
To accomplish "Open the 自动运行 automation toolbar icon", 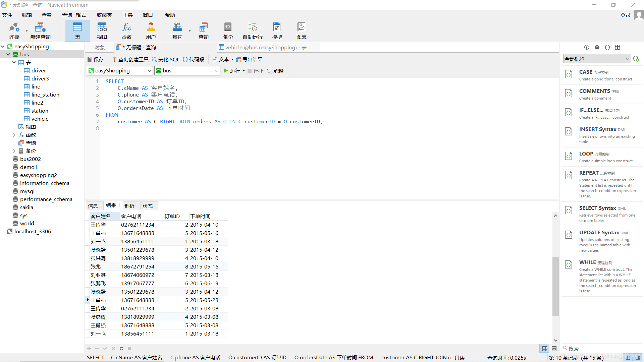I will click(253, 31).
